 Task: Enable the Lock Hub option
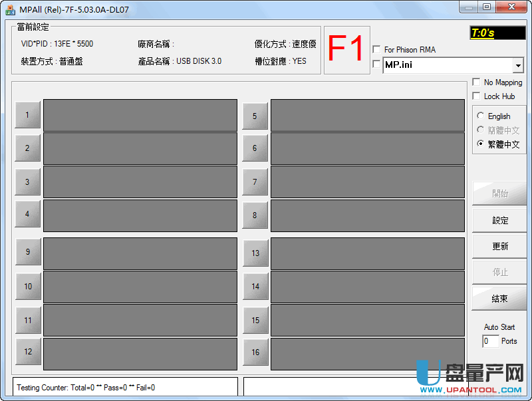click(x=476, y=96)
